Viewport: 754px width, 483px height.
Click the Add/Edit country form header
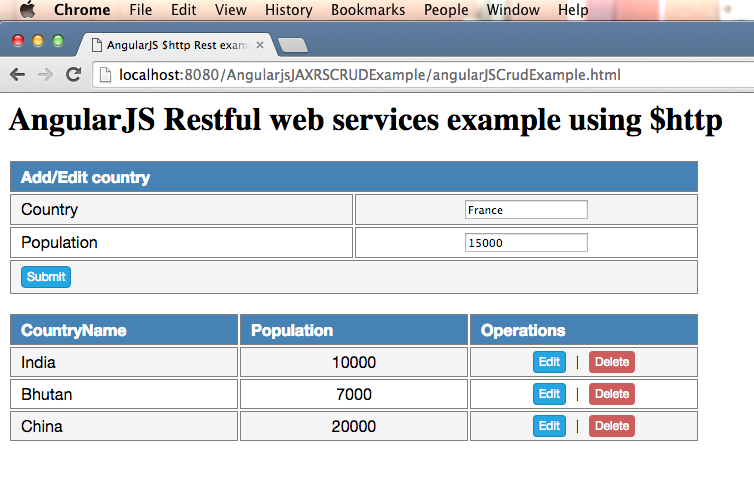coord(353,177)
